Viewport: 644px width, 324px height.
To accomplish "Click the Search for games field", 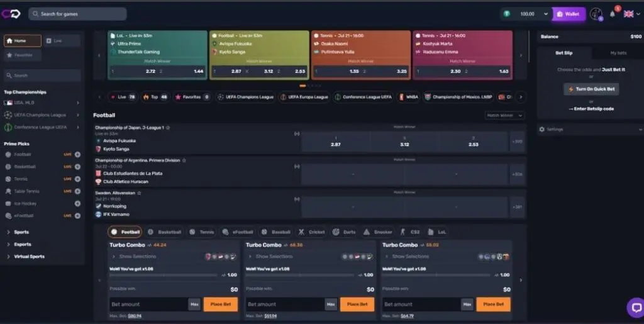I will click(77, 14).
